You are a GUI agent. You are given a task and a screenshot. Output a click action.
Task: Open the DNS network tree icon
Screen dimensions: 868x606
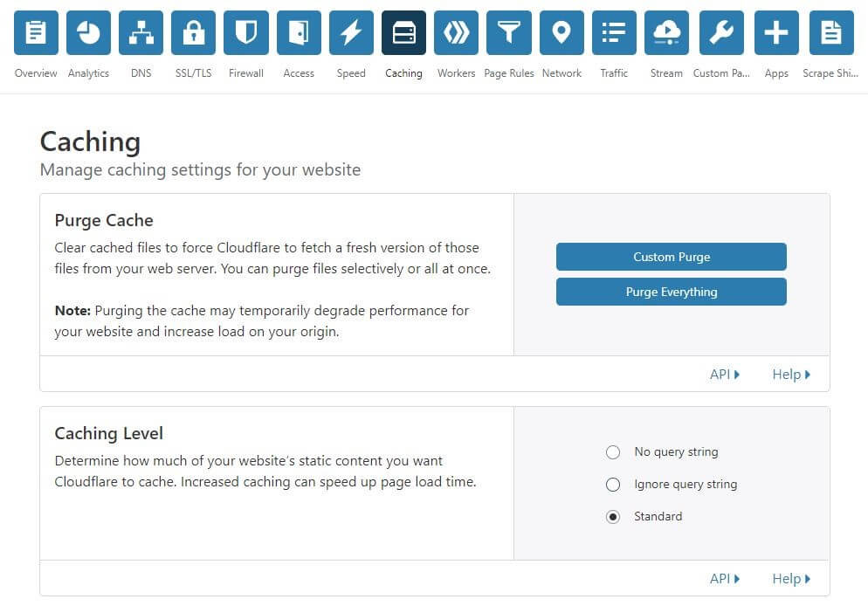[141, 33]
